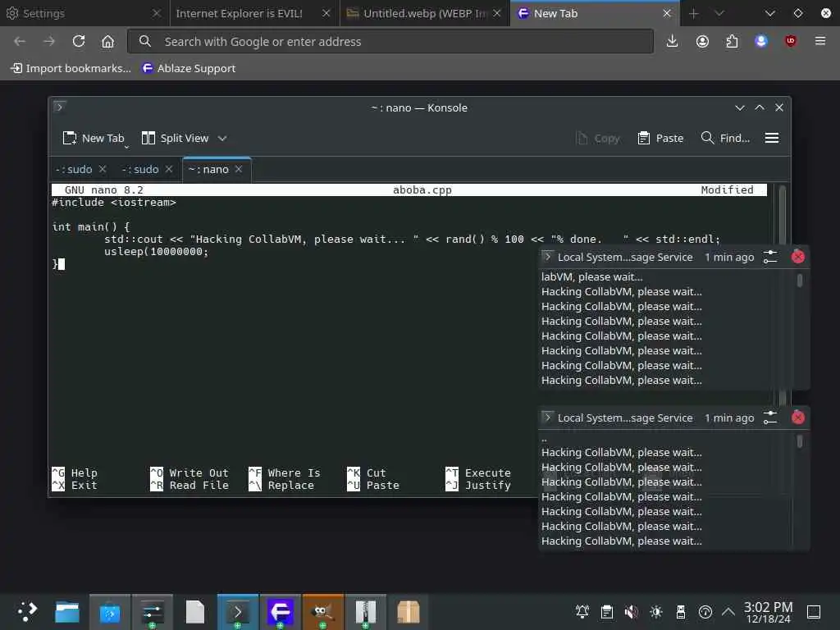This screenshot has height=630, width=840.
Task: Go to the browser home page
Action: point(107,41)
